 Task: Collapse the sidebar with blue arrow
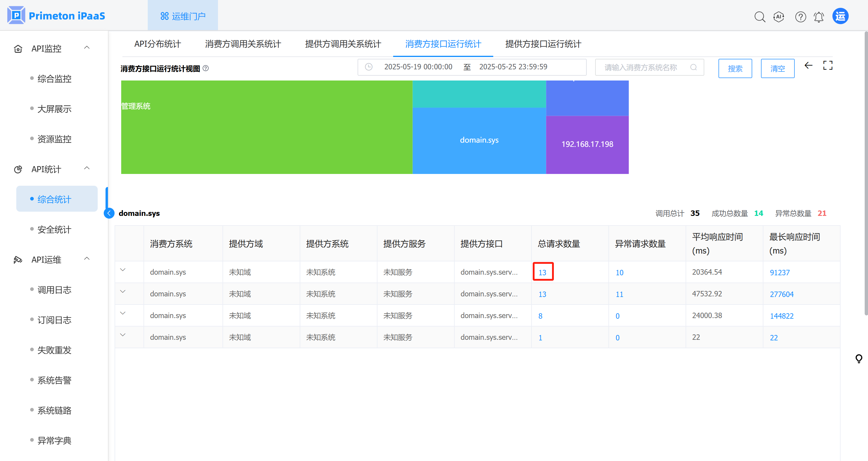(x=109, y=213)
